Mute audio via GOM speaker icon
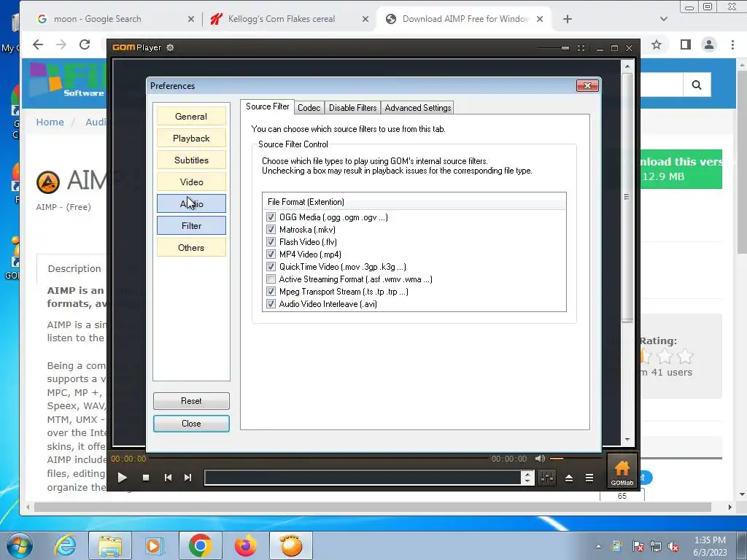The width and height of the screenshot is (747, 560). (540, 459)
